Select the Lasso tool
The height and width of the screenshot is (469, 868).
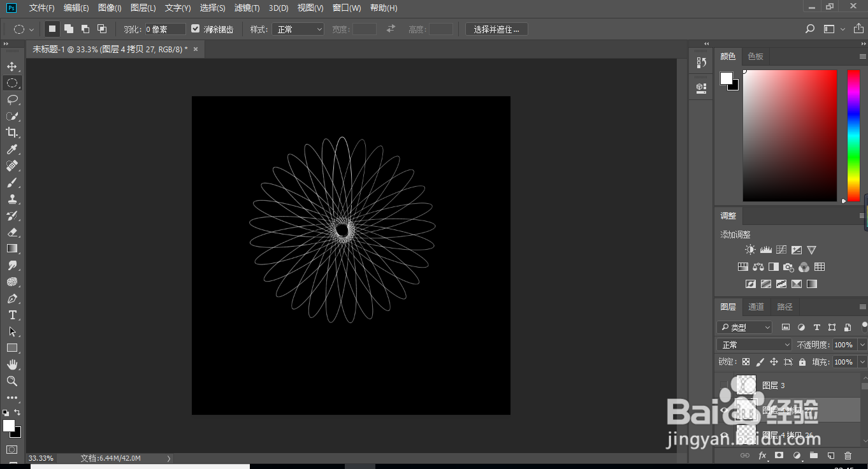[x=12, y=99]
